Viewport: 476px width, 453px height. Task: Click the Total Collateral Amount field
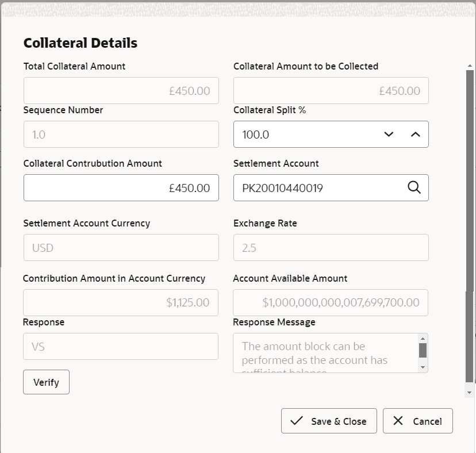121,91
